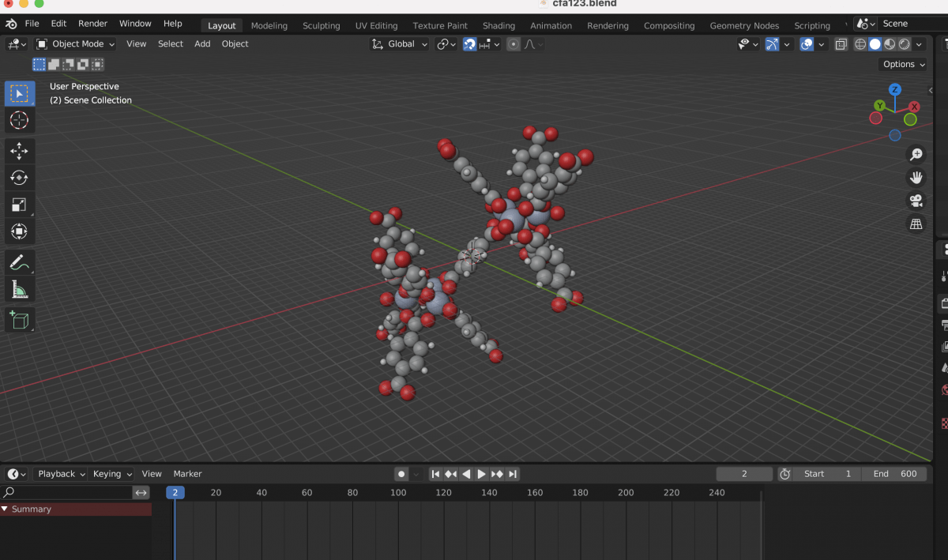This screenshot has height=560, width=948.
Task: Select the Scale tool
Action: click(20, 205)
